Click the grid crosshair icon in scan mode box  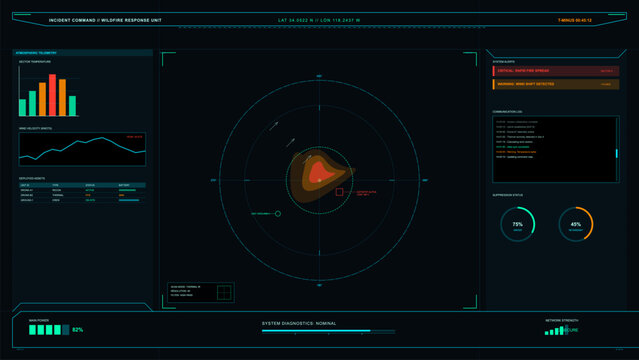point(224,292)
